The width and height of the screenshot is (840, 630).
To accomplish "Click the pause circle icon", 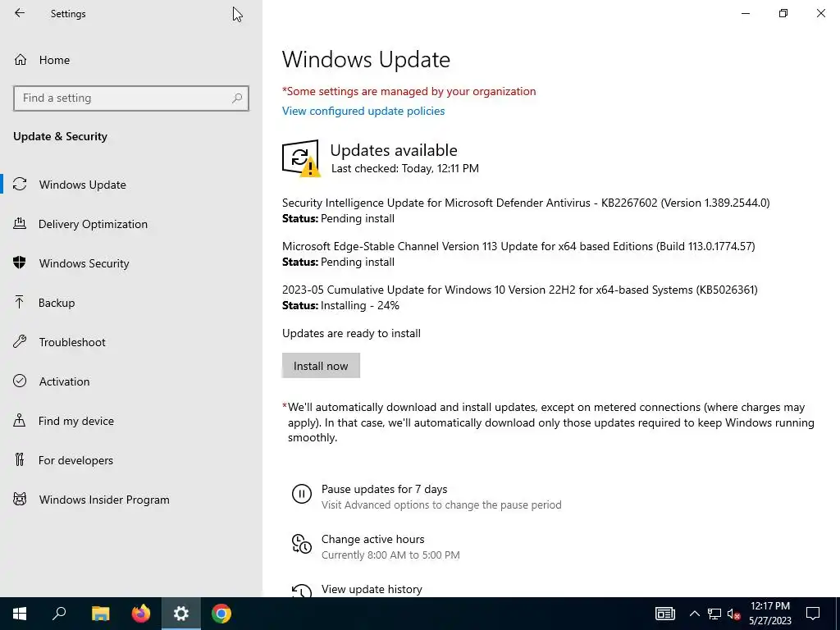I will 302,494.
